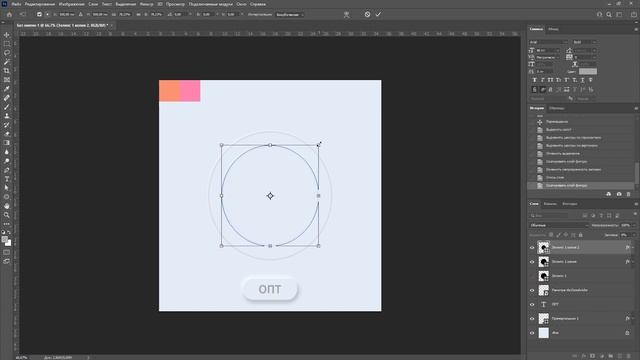640x360 pixels.
Task: Select the Eraser tool
Action: click(x=7, y=134)
